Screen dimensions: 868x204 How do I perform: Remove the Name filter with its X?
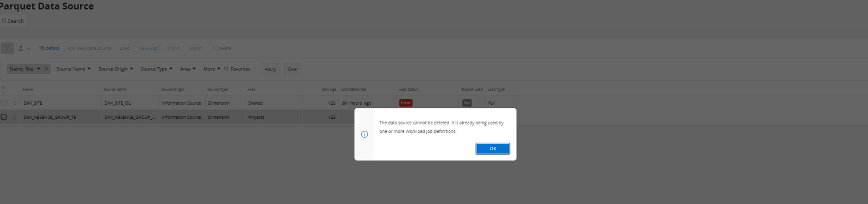pos(47,69)
